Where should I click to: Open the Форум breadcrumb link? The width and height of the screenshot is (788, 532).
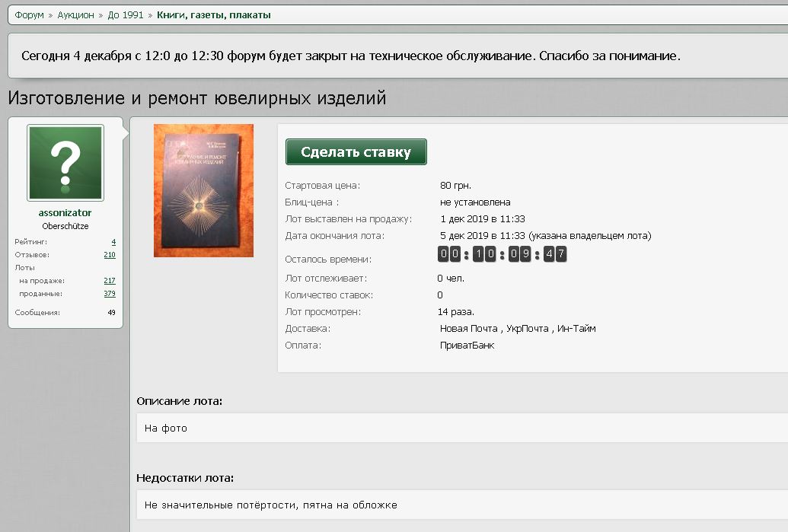[x=29, y=15]
